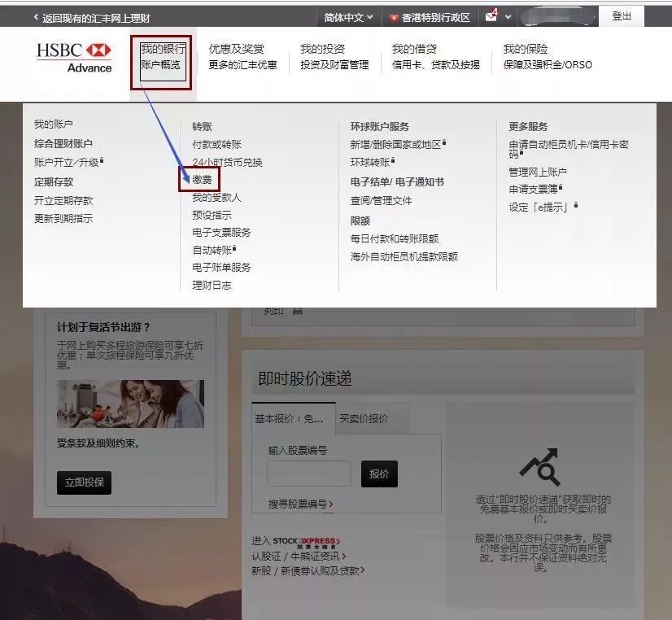Open 每日付款和转账限额
Image resolution: width=672 pixels, height=620 pixels.
tap(395, 238)
